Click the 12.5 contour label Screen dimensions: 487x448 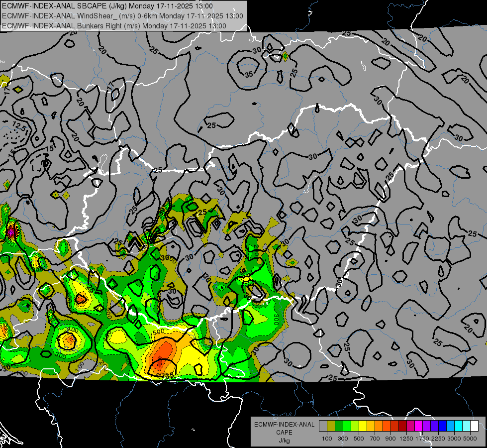tap(19, 126)
